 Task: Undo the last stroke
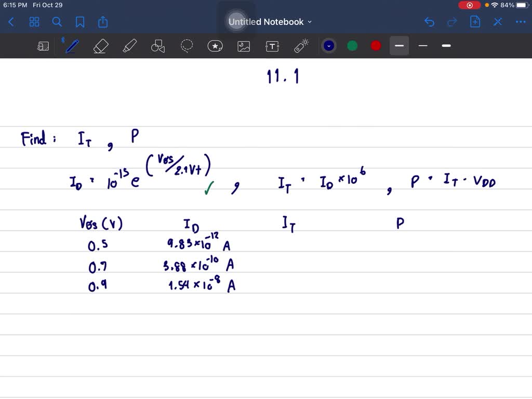point(429,22)
